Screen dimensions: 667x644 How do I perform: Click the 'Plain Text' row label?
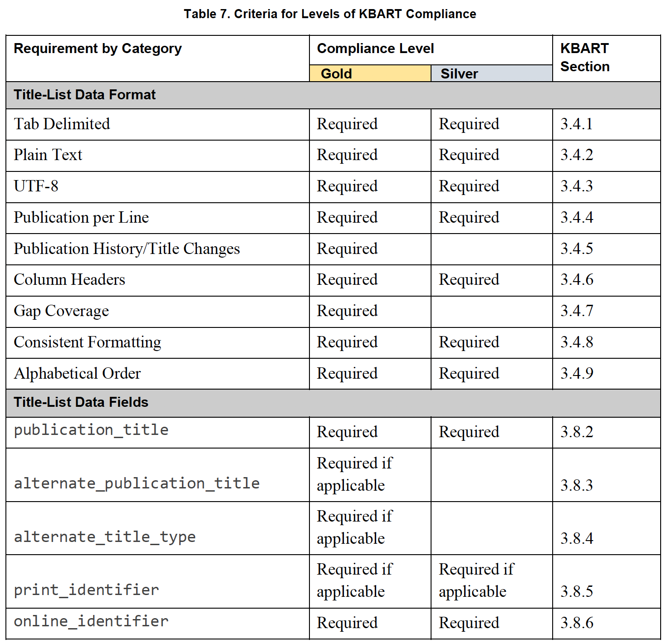tap(48, 155)
